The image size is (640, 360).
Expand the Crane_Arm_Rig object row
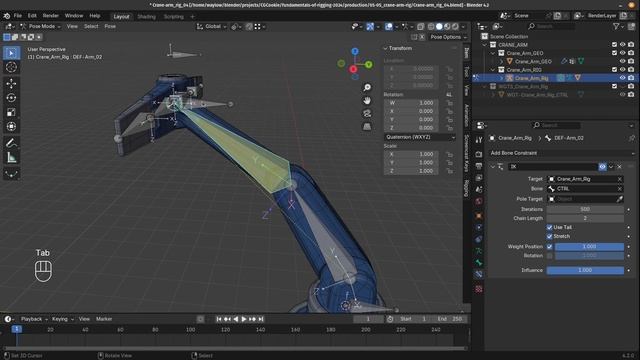click(501, 78)
